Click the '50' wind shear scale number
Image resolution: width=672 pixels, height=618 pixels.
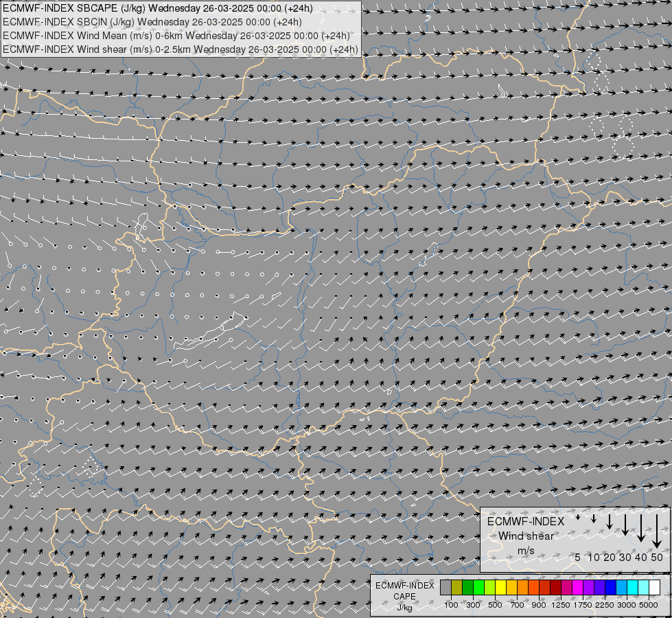pyautogui.click(x=657, y=557)
